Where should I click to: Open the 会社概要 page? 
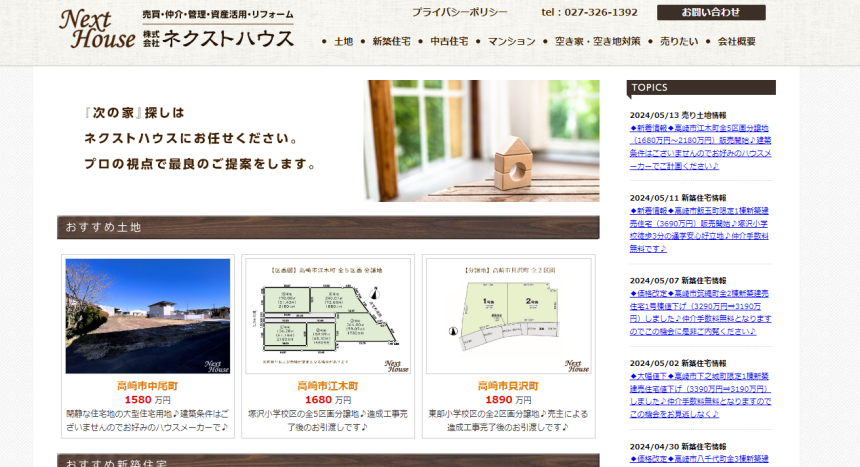(736, 42)
